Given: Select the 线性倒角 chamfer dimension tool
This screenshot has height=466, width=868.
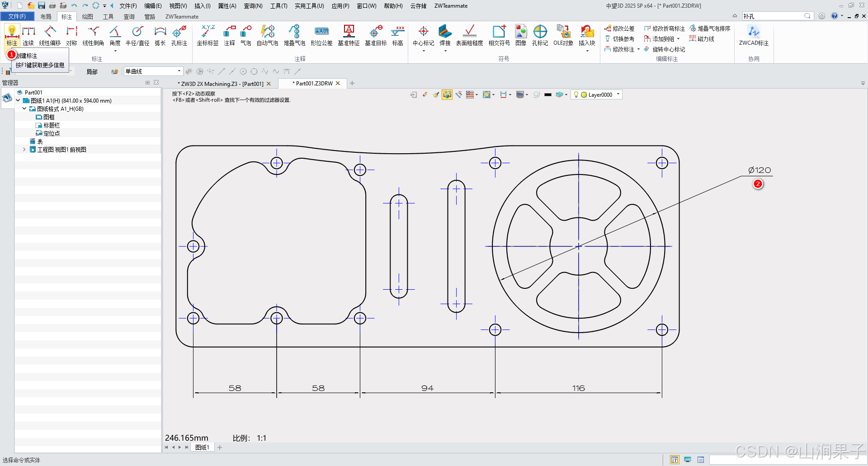Looking at the screenshot, I should [93, 36].
